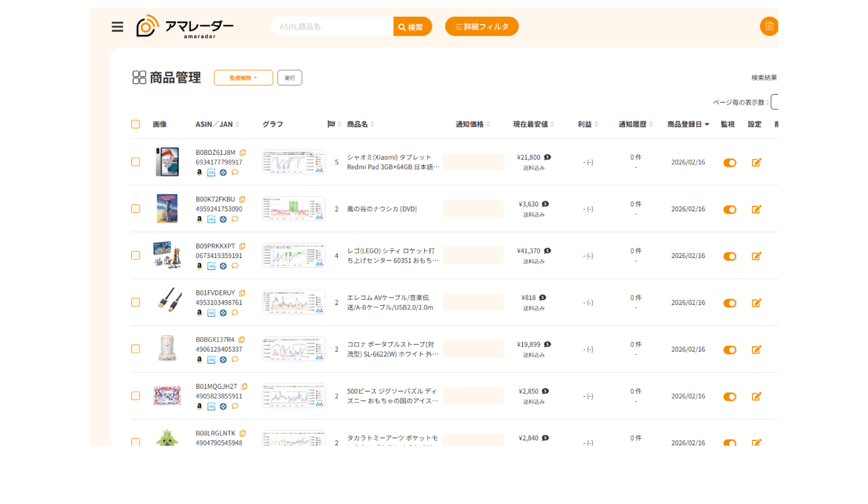Check the box for 風の谷のナウシカ row
Image resolution: width=868 pixels, height=504 pixels.
tap(136, 209)
